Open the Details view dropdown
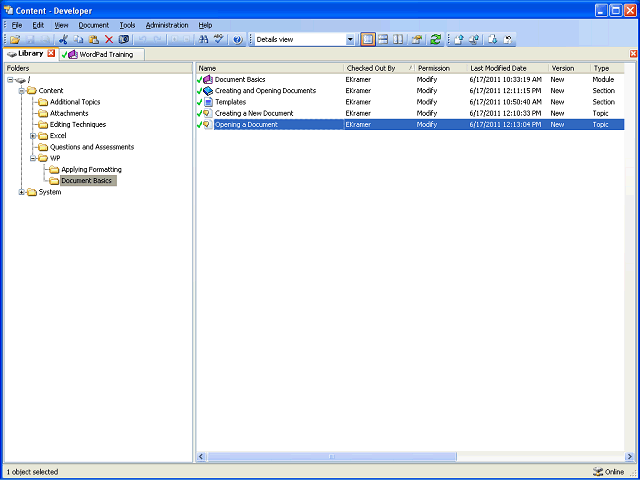640x480 pixels. [350, 40]
